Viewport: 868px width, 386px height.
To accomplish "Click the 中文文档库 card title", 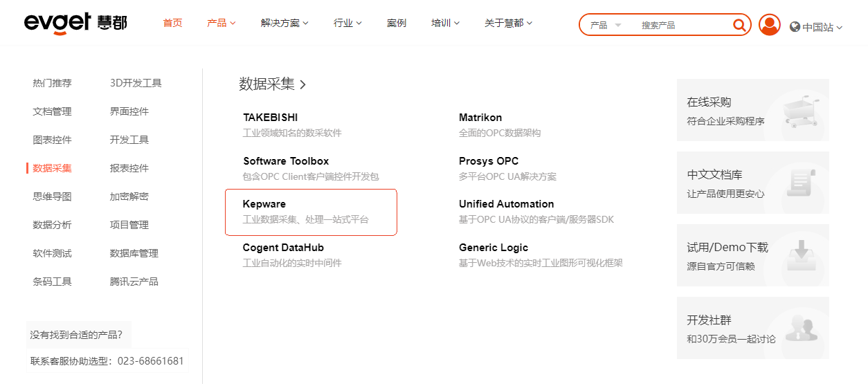I will [714, 174].
